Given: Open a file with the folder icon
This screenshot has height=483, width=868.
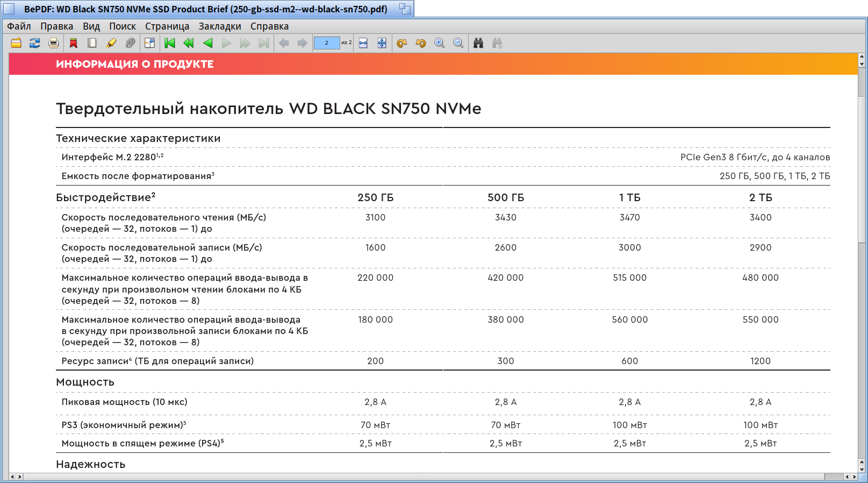Looking at the screenshot, I should [16, 43].
